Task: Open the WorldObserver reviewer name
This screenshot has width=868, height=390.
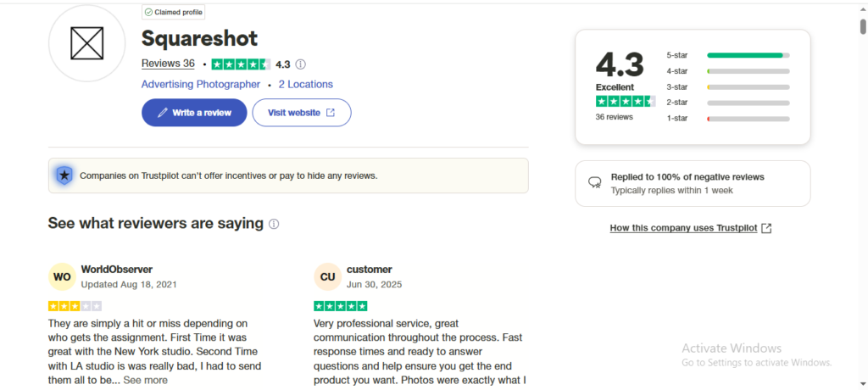Action: [117, 270]
